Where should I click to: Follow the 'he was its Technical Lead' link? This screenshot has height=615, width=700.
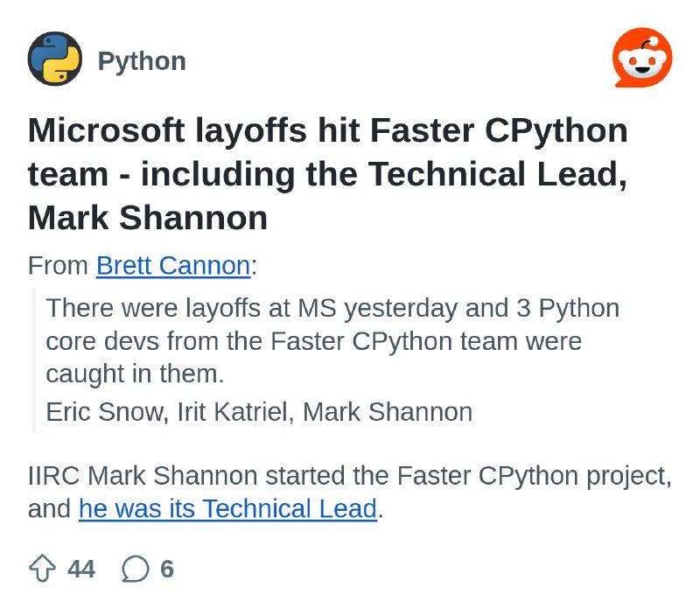point(227,508)
